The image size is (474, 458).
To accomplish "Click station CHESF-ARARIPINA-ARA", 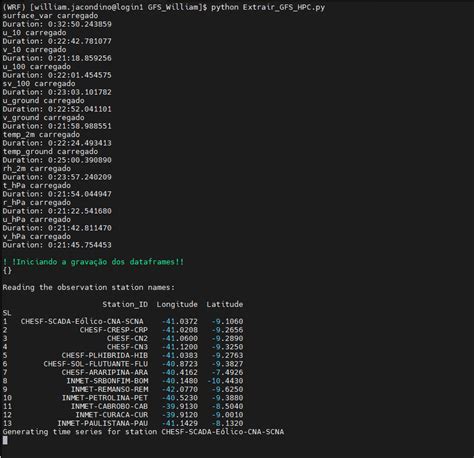I will pos(105,373).
